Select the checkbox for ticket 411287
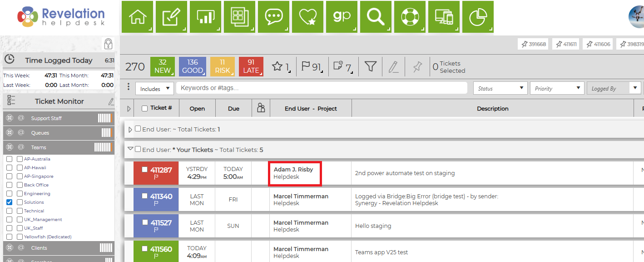 click(x=144, y=170)
